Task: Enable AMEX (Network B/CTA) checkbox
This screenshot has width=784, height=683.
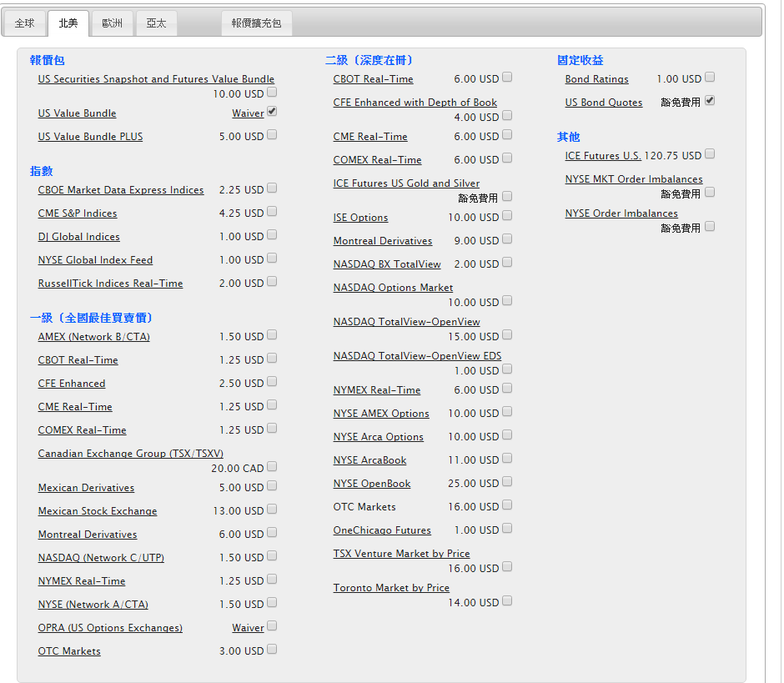Action: coord(272,335)
